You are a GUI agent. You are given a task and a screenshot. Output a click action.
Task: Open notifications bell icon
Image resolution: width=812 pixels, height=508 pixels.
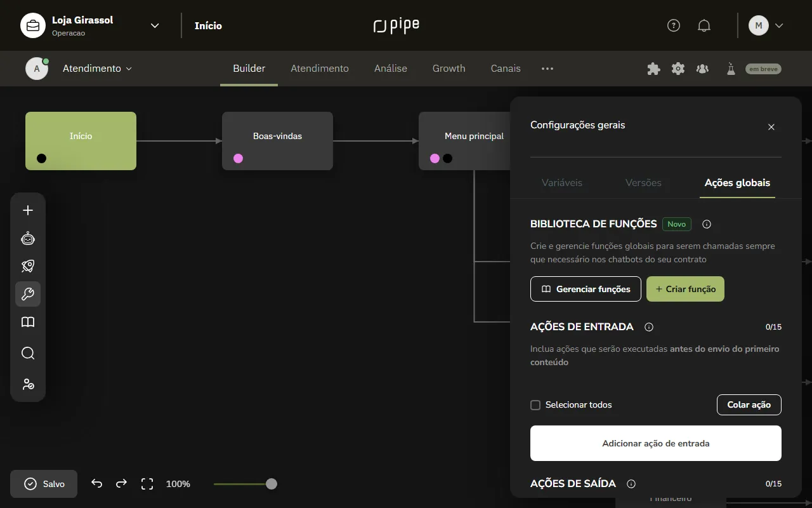[704, 25]
